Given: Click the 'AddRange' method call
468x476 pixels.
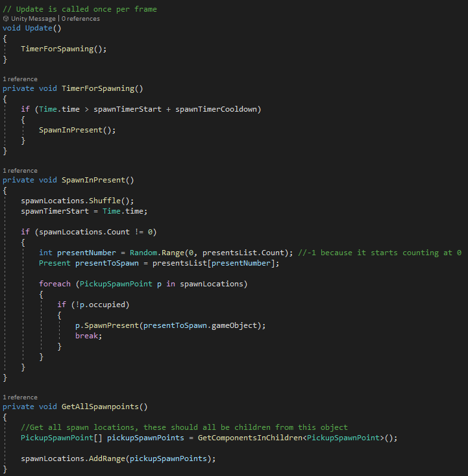Looking at the screenshot, I should pyautogui.click(x=107, y=458).
